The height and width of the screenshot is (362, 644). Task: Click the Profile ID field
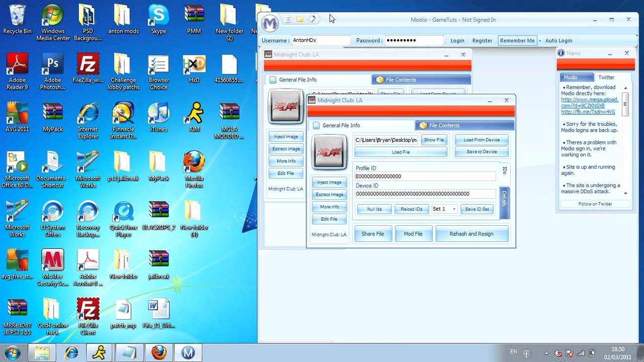point(425,176)
